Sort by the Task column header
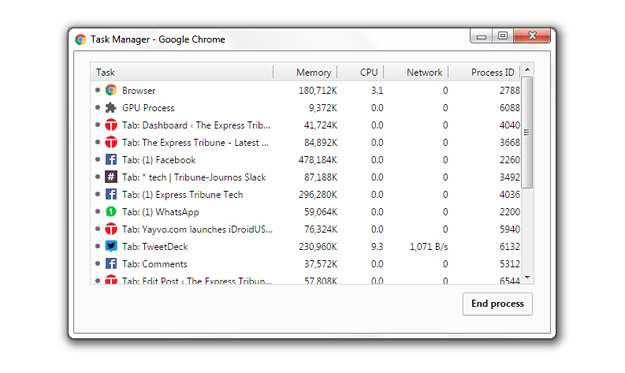The image size is (625, 373). coord(182,72)
